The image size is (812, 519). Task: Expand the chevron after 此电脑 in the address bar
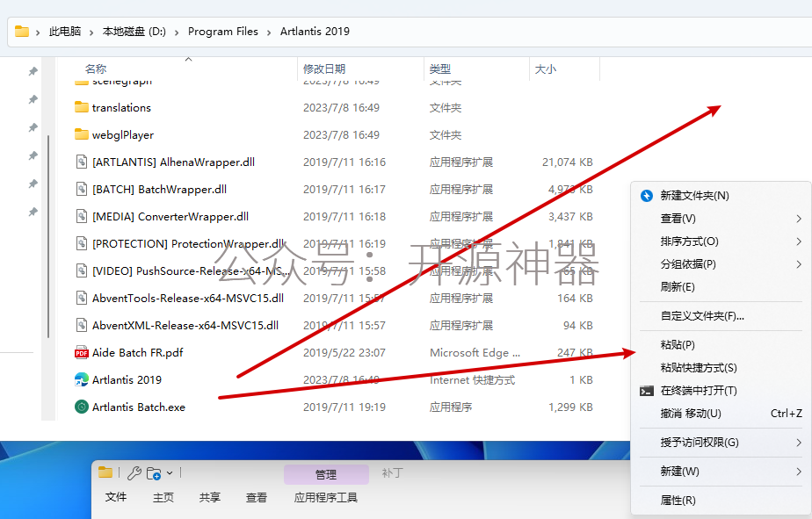point(91,32)
